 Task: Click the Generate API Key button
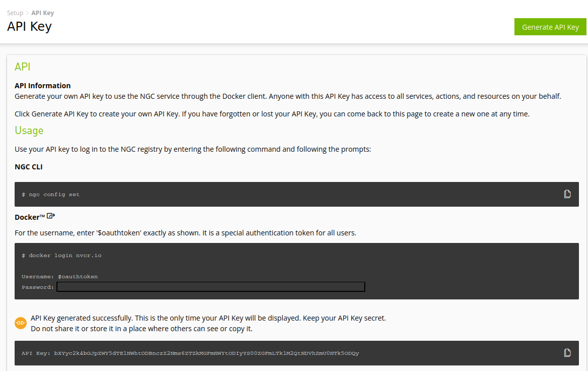[x=550, y=27]
